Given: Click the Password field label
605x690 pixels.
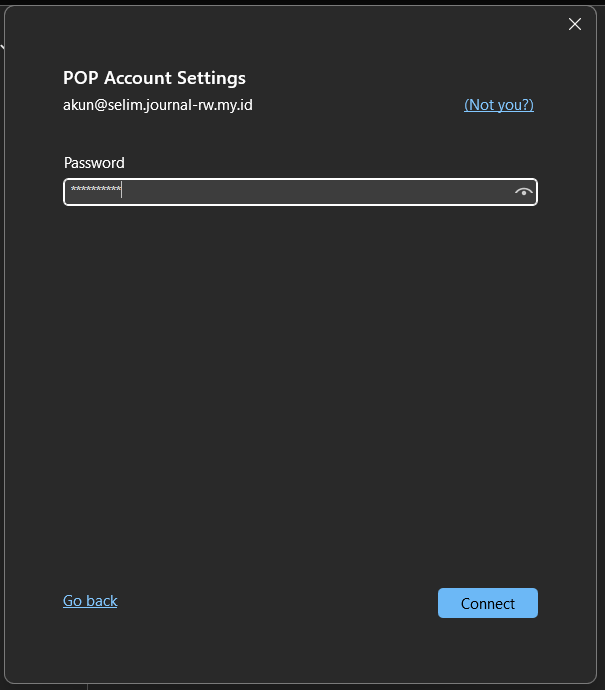Looking at the screenshot, I should coord(94,163).
